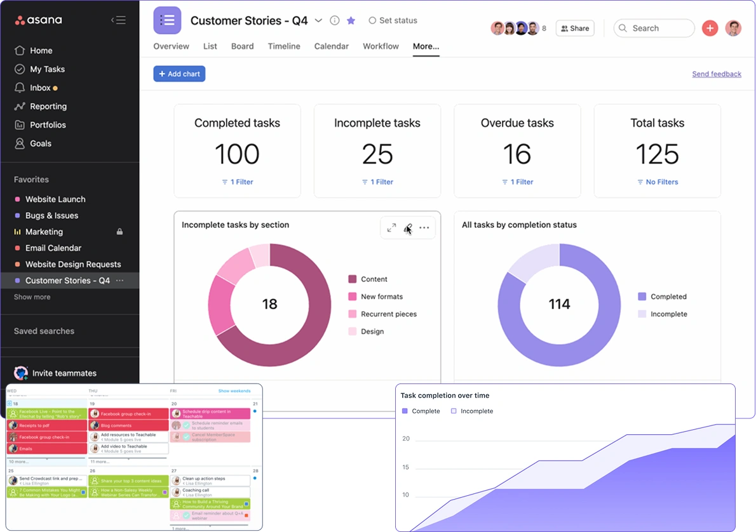
Task: Toggle the favorite star for the project
Action: 351,20
